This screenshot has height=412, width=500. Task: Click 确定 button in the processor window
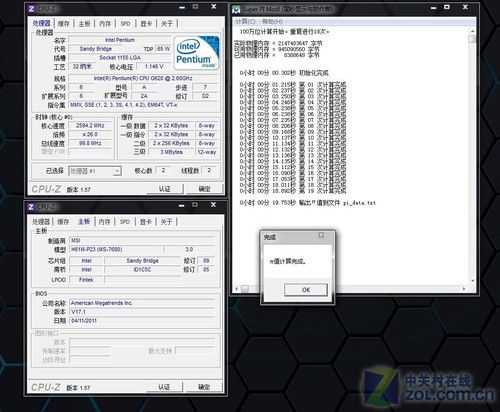click(x=204, y=189)
